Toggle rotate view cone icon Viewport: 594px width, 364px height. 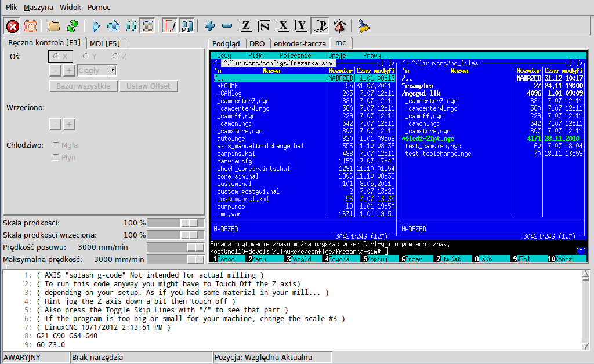339,26
